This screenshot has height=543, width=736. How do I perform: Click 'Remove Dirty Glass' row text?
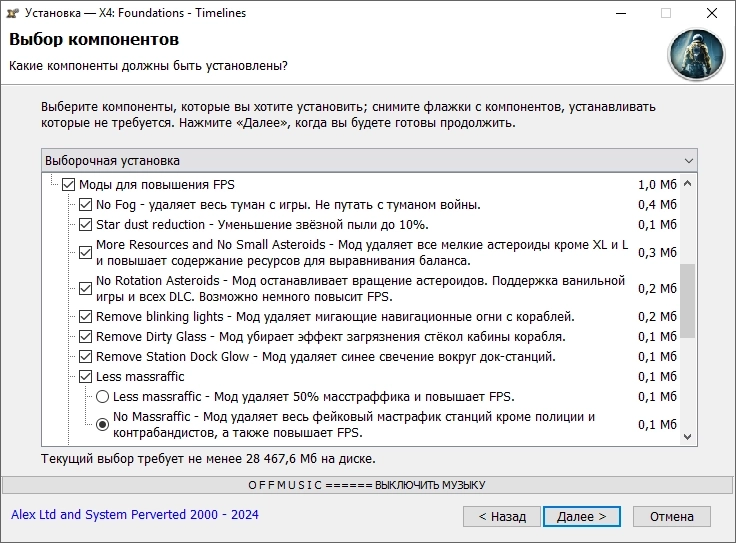point(331,337)
